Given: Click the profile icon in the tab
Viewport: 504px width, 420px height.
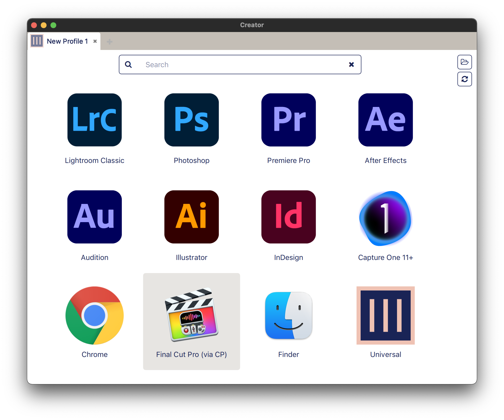Looking at the screenshot, I should pos(37,41).
